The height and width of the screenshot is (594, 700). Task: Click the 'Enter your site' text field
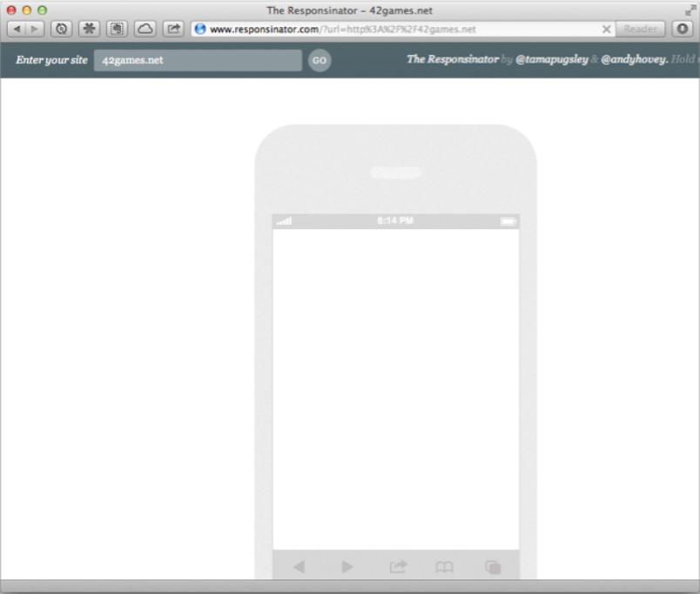click(x=198, y=60)
